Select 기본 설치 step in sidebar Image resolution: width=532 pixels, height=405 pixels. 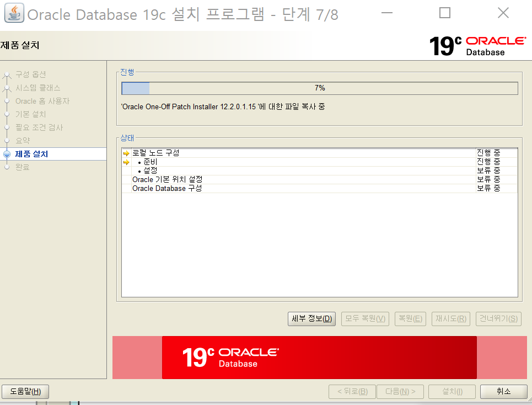pyautogui.click(x=30, y=114)
